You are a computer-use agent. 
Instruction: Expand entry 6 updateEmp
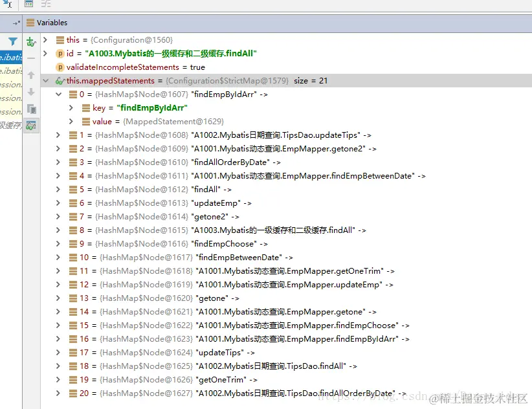coord(58,203)
